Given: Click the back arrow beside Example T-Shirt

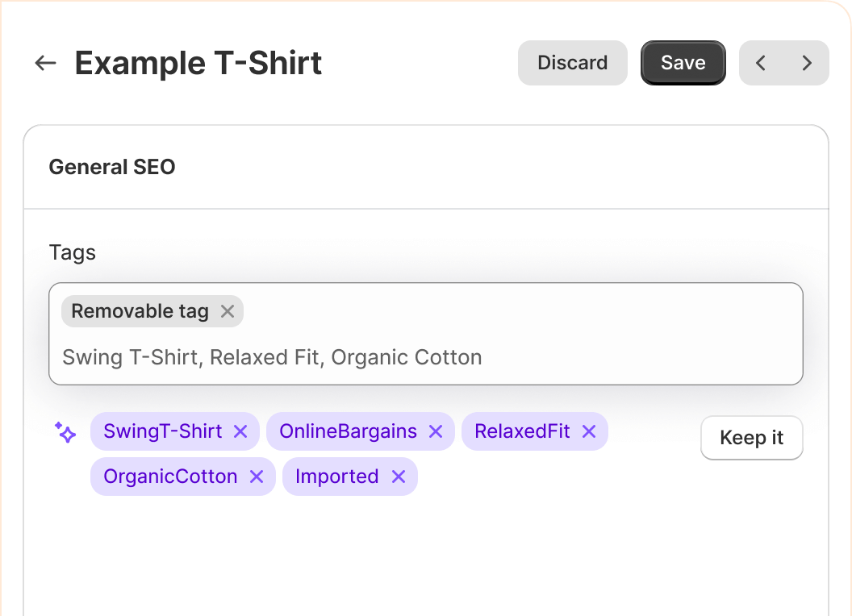Looking at the screenshot, I should click(46, 63).
